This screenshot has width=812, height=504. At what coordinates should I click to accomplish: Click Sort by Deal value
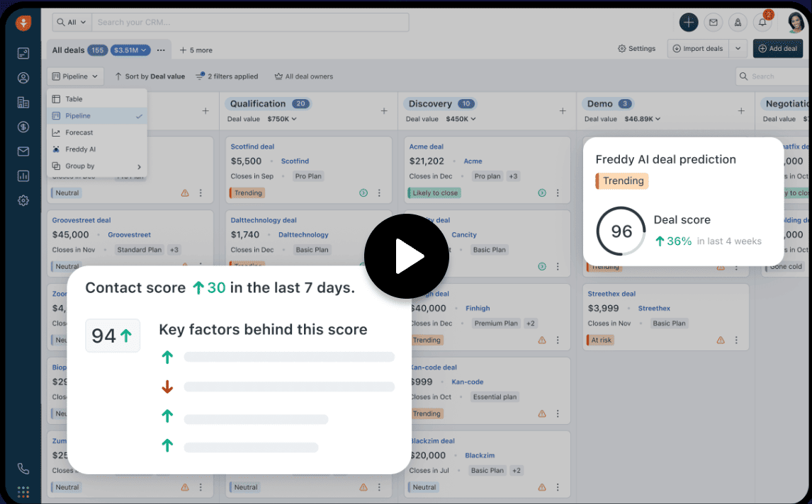[150, 76]
